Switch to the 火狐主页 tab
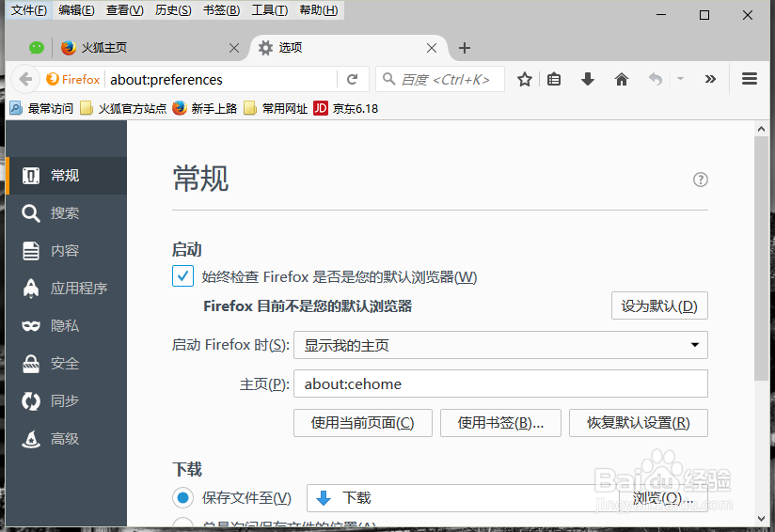This screenshot has height=532, width=775. tap(149, 48)
